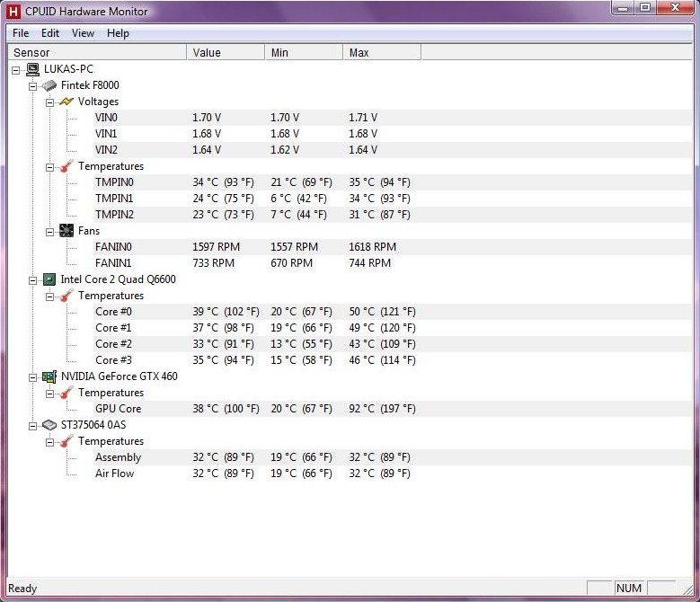Open the Help menu
The width and height of the screenshot is (700, 602).
[x=118, y=33]
